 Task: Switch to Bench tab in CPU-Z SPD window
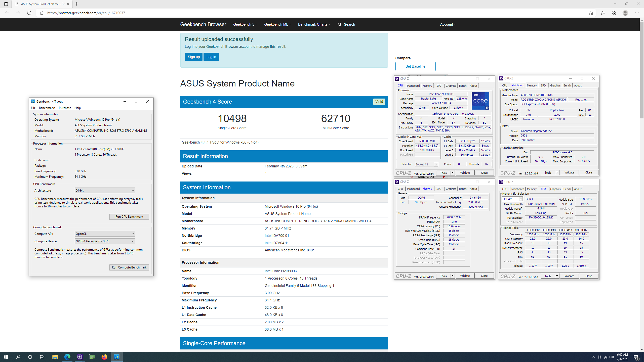point(567,189)
